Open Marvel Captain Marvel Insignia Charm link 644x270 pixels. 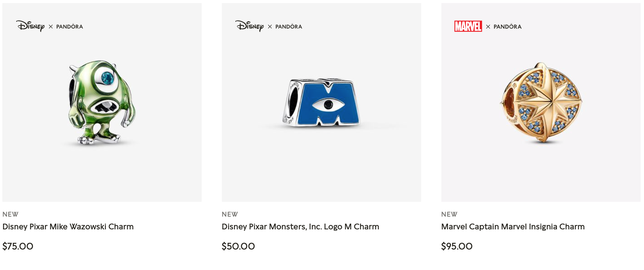pyautogui.click(x=513, y=227)
